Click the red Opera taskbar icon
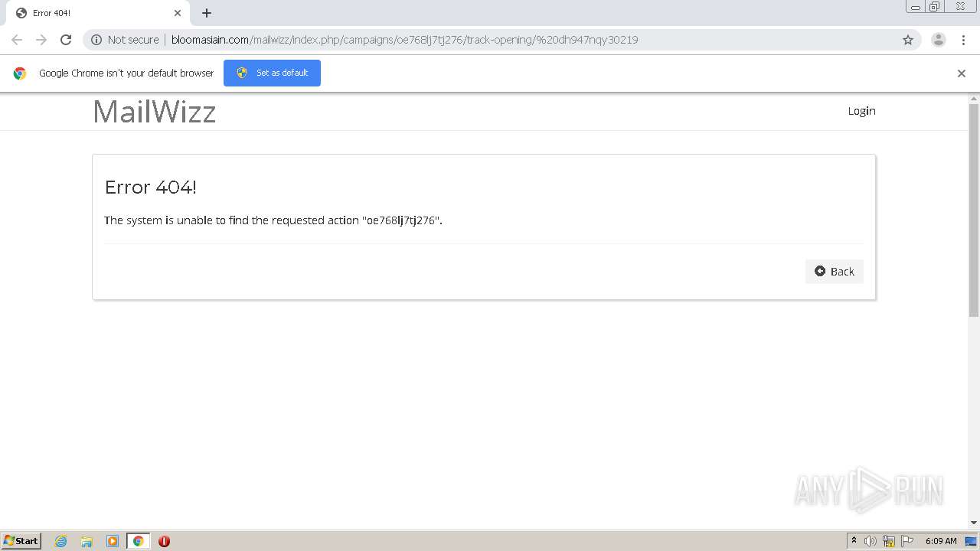Screen dimensions: 980x551 [164, 541]
